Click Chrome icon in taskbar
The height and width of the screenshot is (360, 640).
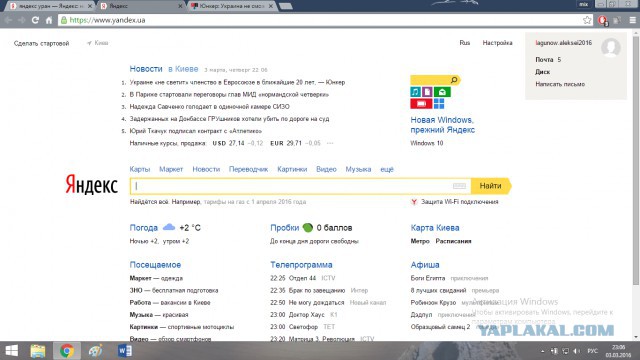click(67, 351)
